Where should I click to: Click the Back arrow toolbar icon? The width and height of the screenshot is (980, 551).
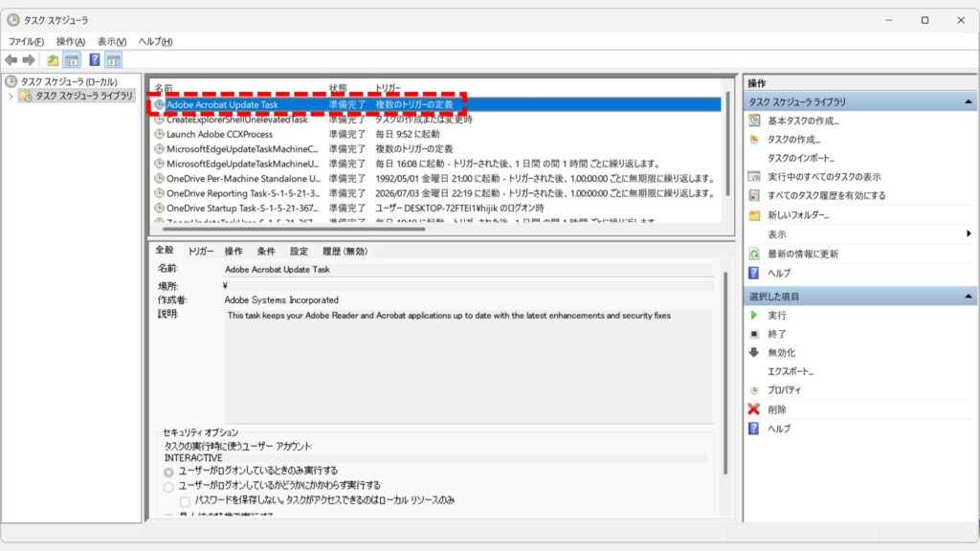coord(11,60)
